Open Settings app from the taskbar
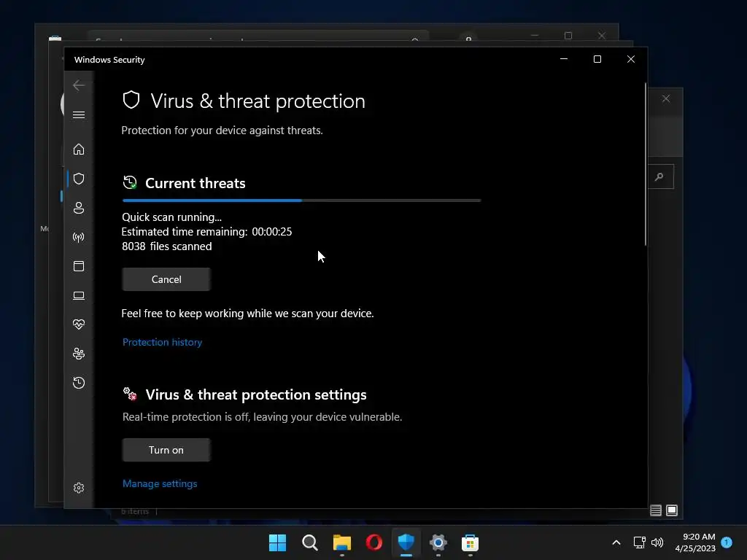The image size is (747, 560). [x=438, y=542]
